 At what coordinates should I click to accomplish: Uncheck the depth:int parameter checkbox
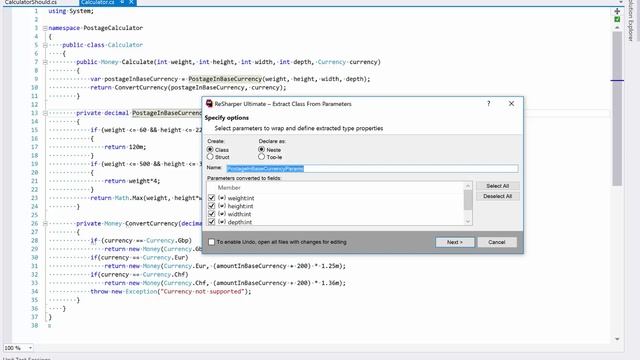(x=211, y=222)
